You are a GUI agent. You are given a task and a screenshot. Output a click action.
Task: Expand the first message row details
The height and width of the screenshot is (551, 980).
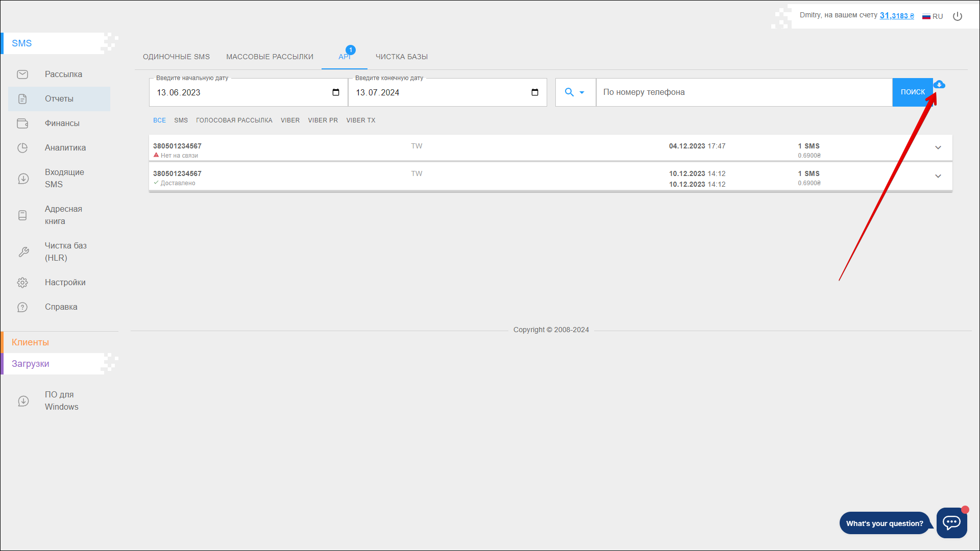938,147
